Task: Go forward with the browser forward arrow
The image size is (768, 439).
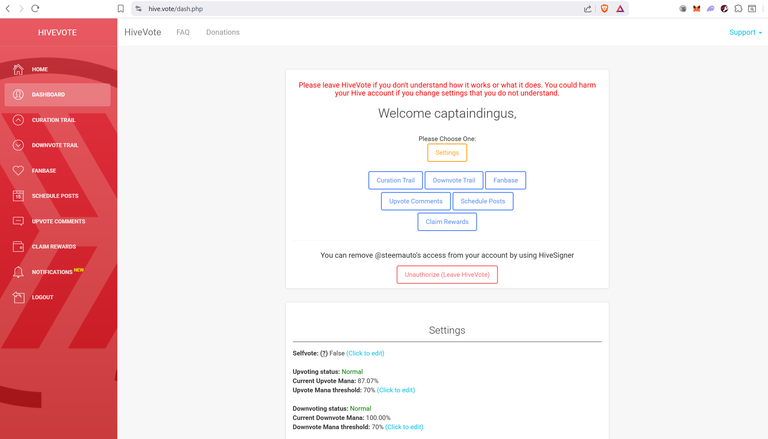Action: tap(21, 8)
